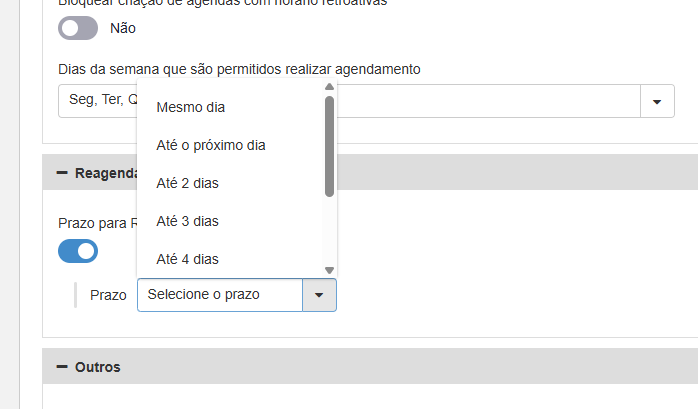
Task: Collapse the Outros section minus icon
Action: click(x=62, y=367)
